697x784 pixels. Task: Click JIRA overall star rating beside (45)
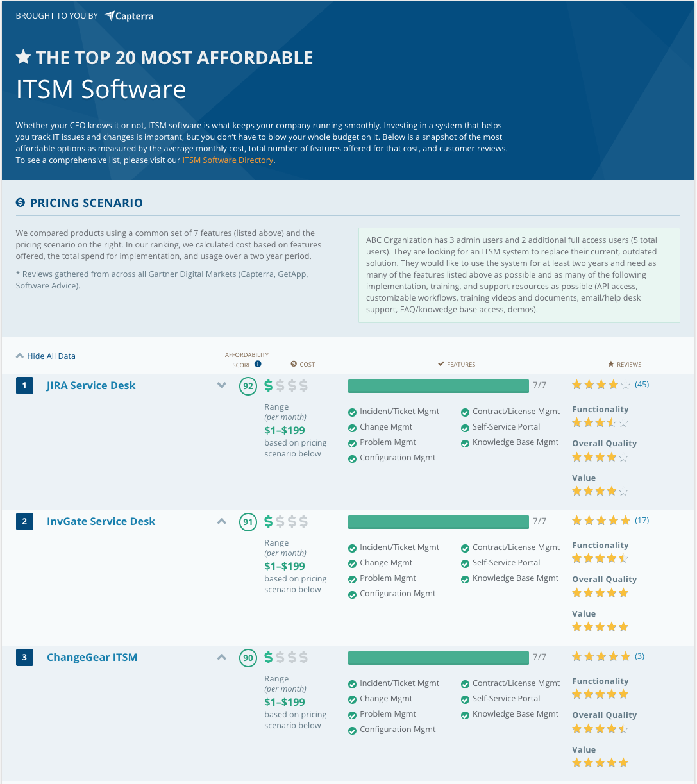[601, 385]
